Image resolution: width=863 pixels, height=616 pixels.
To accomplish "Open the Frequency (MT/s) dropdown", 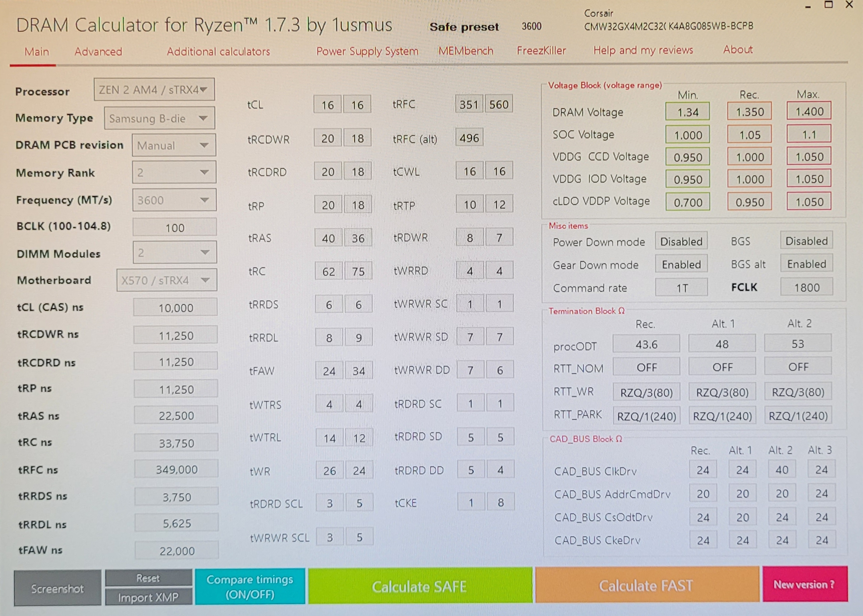I will point(174,200).
